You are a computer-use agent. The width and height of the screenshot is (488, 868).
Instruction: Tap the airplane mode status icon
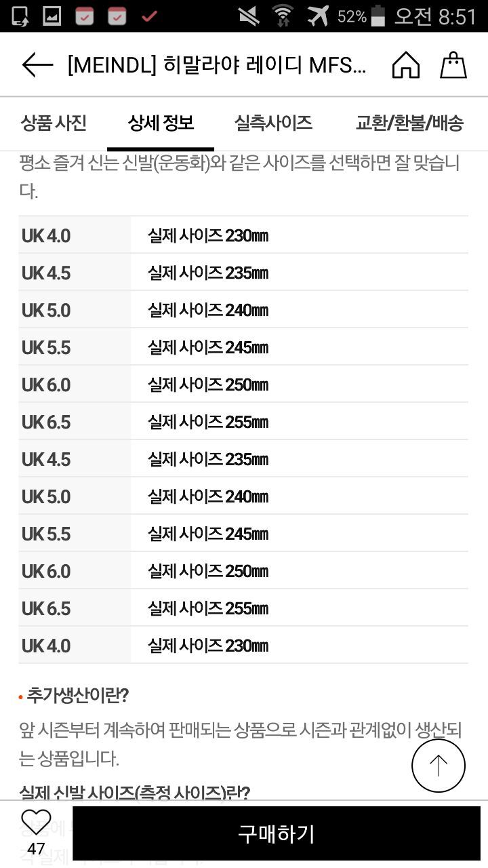point(317,16)
